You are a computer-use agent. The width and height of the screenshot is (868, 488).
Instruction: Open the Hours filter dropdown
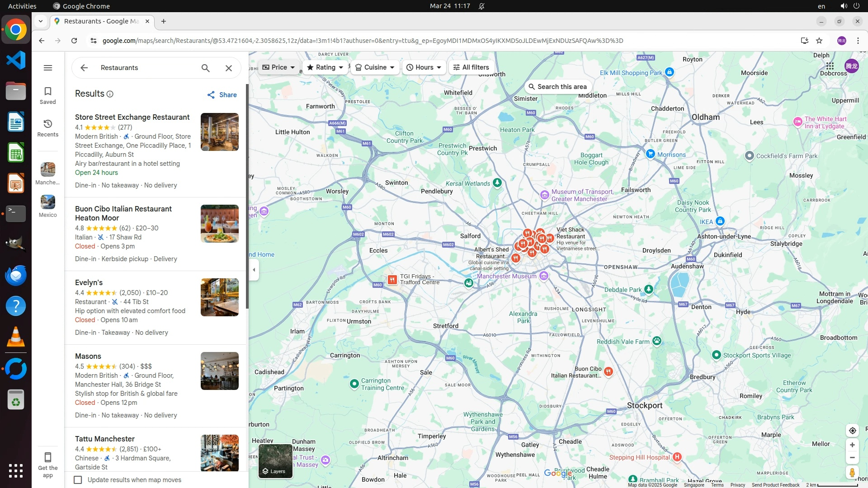424,67
